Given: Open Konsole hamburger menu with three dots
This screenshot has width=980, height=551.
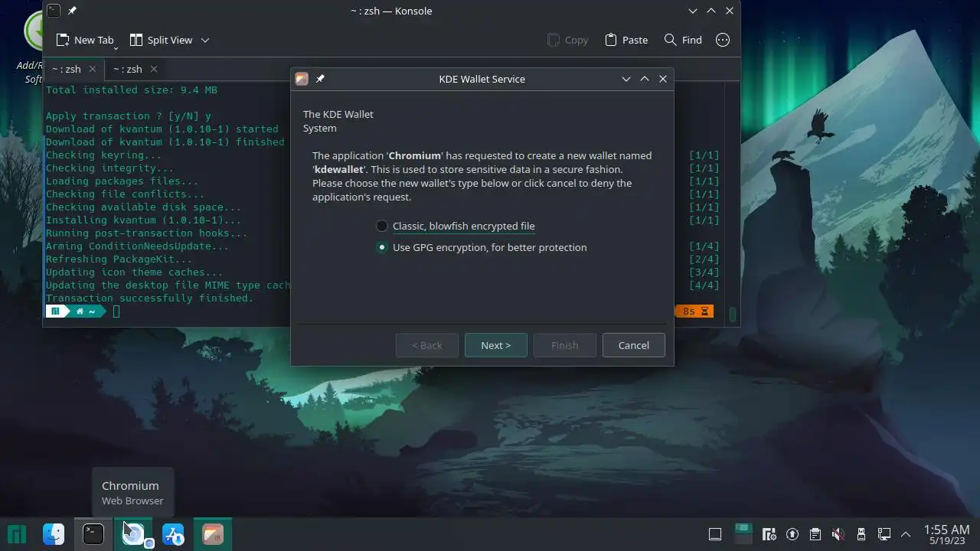Looking at the screenshot, I should (723, 40).
